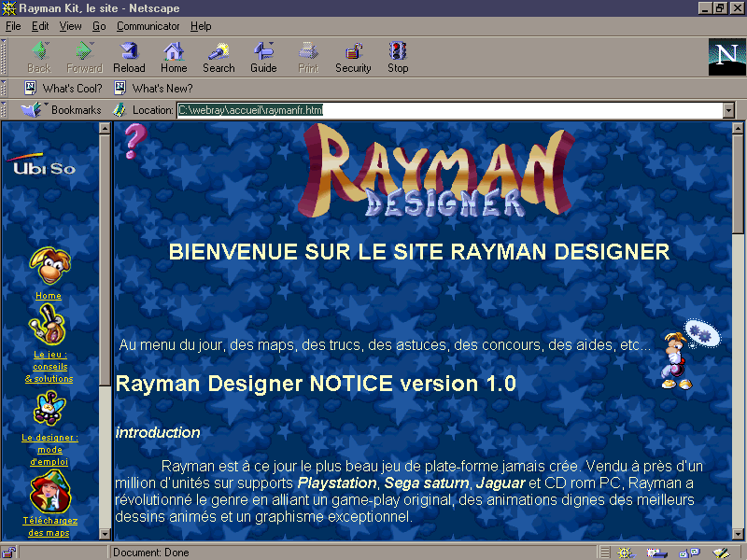Open the What's Cool? link
The width and height of the screenshot is (747, 560).
pos(63,88)
